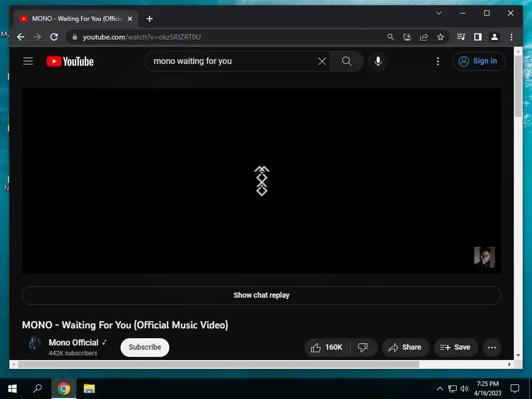This screenshot has width=532, height=399.
Task: Open the volume tray icon
Action: tap(464, 389)
